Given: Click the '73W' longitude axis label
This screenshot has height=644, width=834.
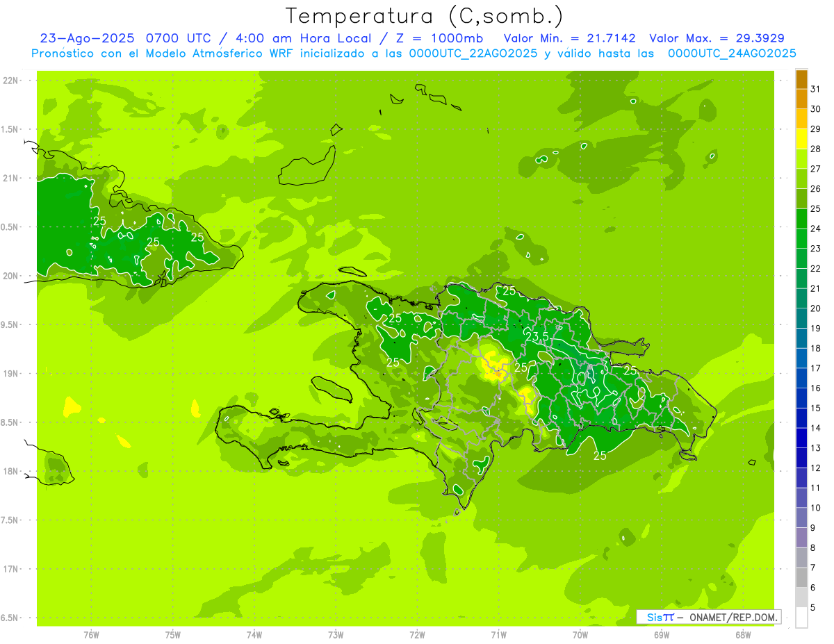Looking at the screenshot, I should (336, 634).
